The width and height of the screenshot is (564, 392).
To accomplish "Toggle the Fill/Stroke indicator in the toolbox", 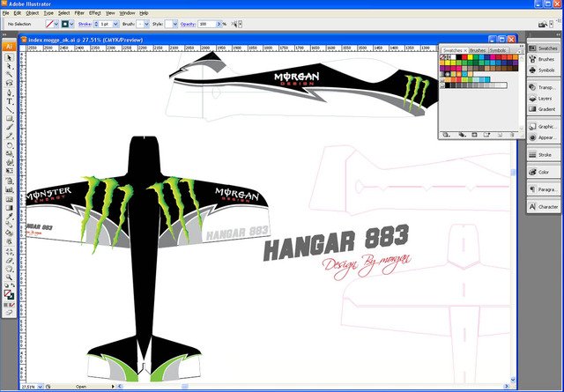I will (9, 294).
